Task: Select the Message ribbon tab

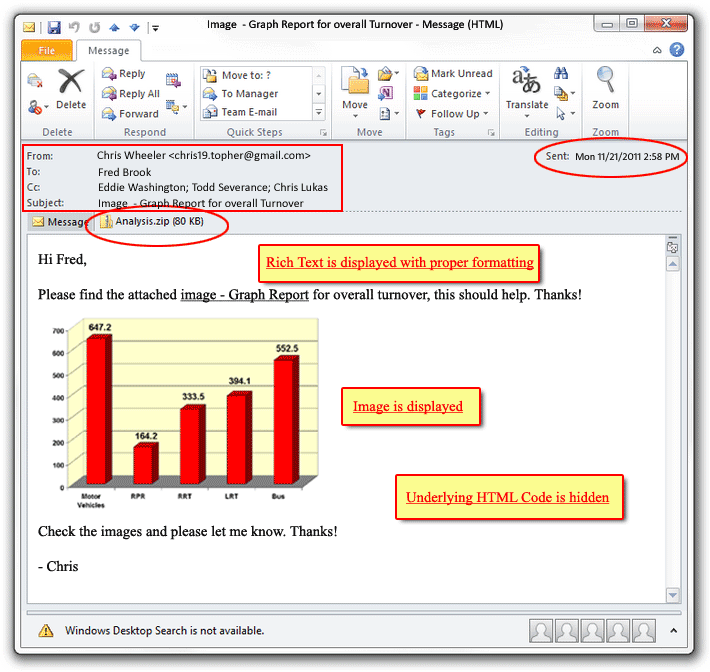Action: tap(109, 50)
